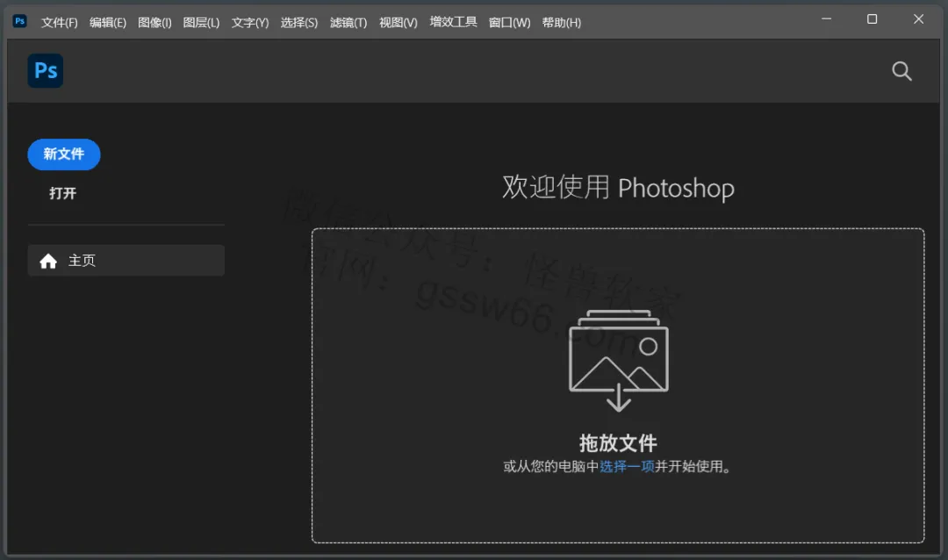Open the 帮助(H) menu
This screenshot has width=948, height=560.
pyautogui.click(x=561, y=22)
